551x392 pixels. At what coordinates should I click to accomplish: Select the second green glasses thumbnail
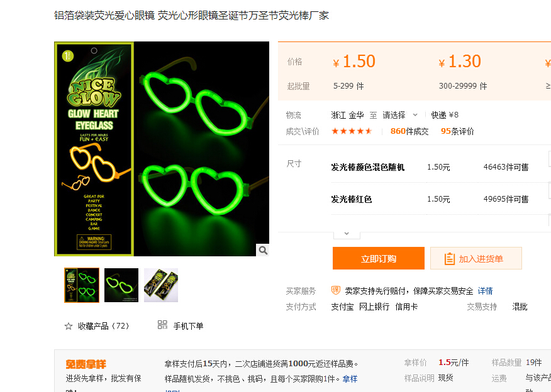click(121, 285)
